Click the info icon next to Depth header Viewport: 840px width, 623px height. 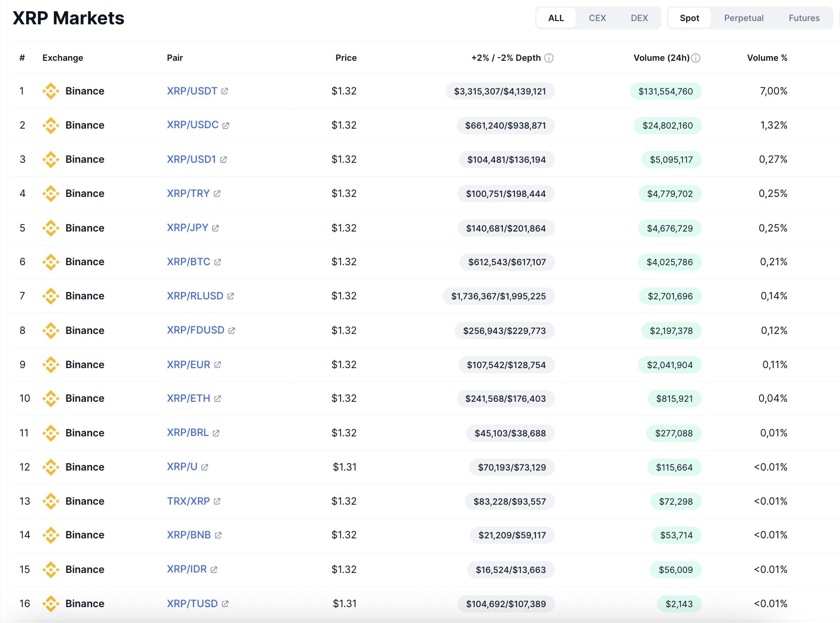(549, 58)
